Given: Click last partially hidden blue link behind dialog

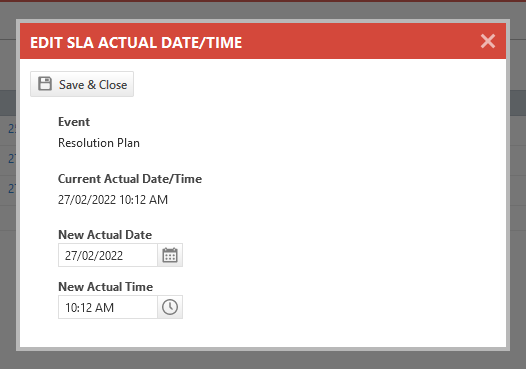Looking at the screenshot, I should 11,188.
